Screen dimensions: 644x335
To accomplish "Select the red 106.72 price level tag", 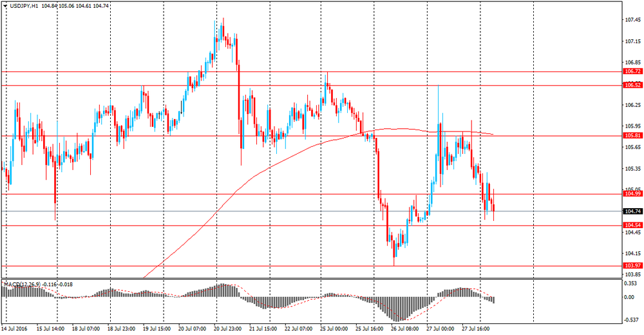I will pyautogui.click(x=633, y=72).
